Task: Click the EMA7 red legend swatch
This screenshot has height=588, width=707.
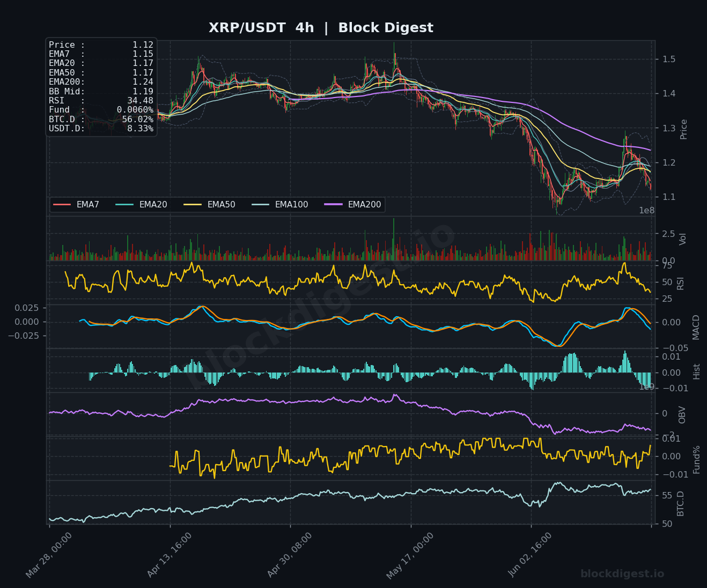Action: point(62,205)
